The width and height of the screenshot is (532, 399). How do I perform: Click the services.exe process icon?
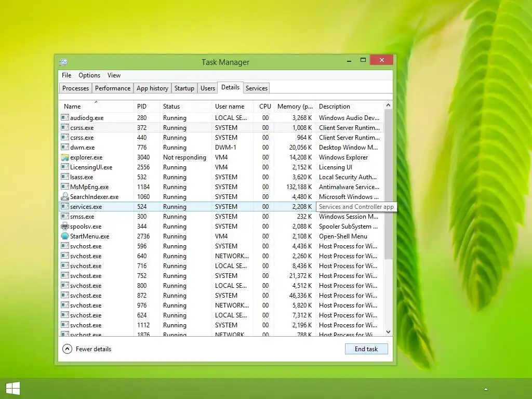pos(65,206)
